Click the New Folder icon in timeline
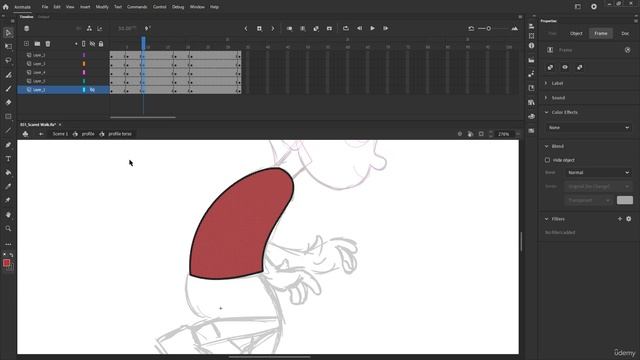 pyautogui.click(x=37, y=44)
